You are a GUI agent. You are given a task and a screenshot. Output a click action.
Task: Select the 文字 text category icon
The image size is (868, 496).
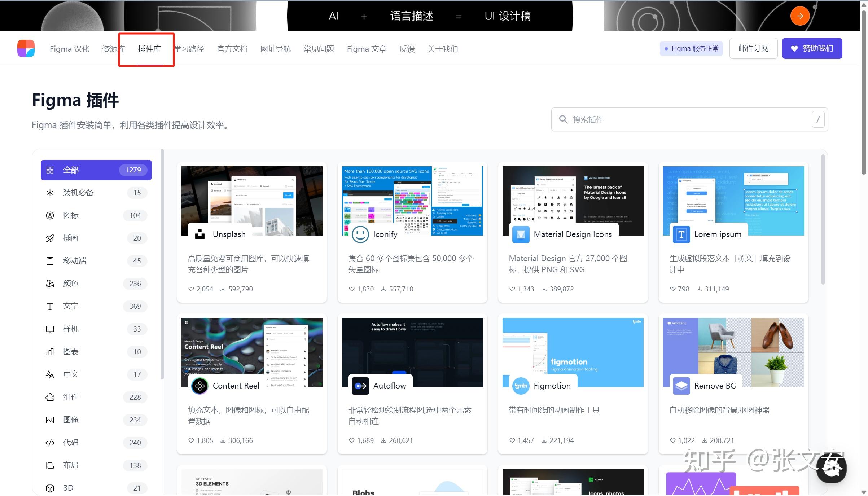tap(50, 306)
